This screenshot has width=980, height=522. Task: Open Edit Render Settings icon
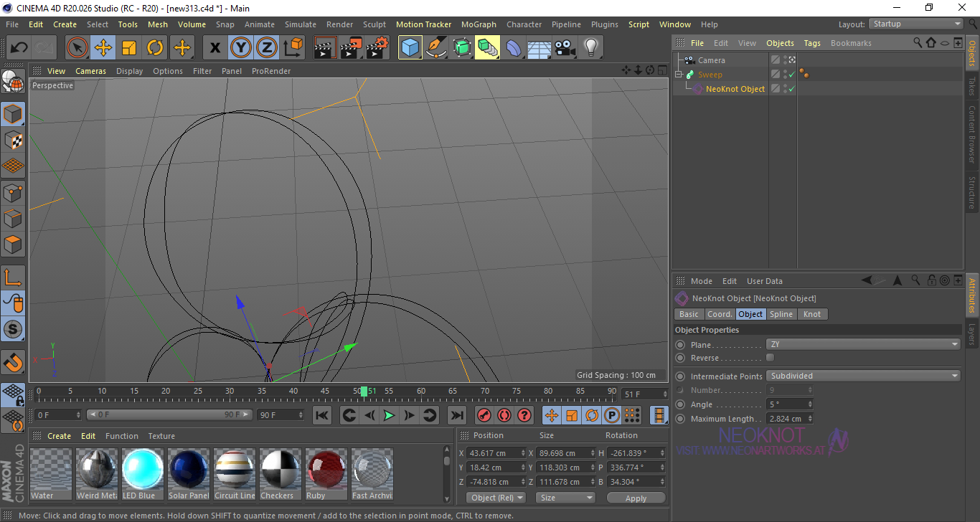click(x=377, y=48)
